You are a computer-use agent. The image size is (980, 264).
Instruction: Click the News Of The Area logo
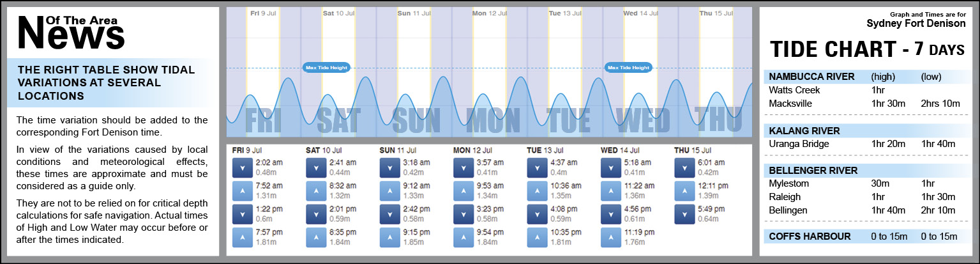coord(70,33)
